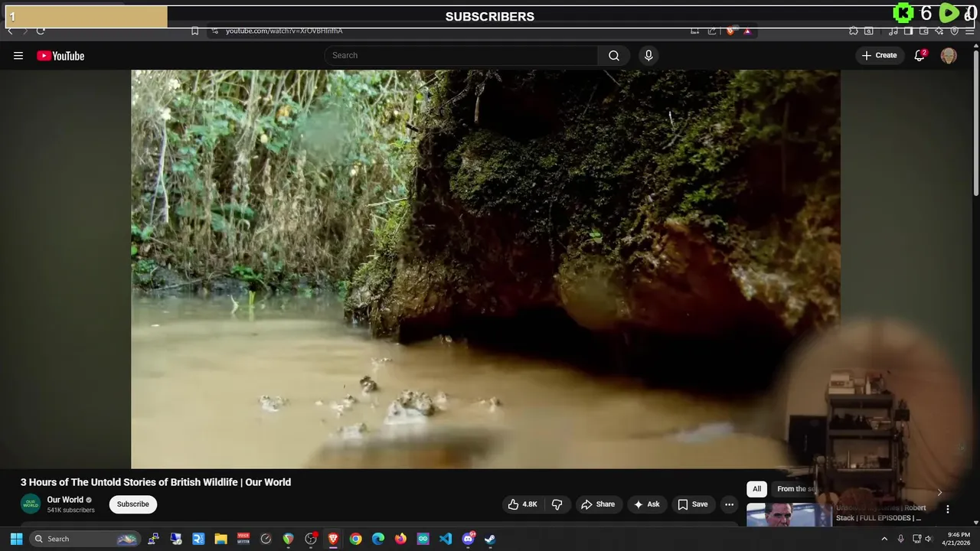Select the youtube.com address bar URL

point(284,31)
